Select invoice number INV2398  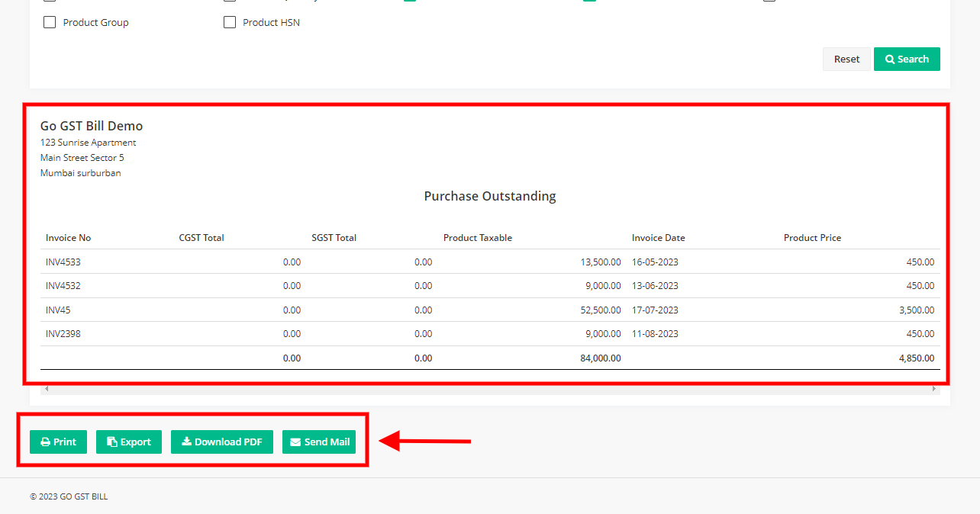63,334
